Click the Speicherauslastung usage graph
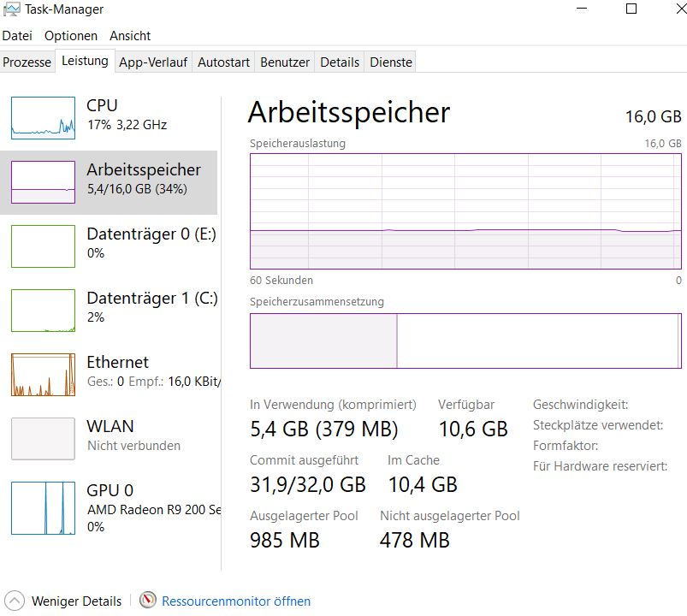 coord(465,211)
